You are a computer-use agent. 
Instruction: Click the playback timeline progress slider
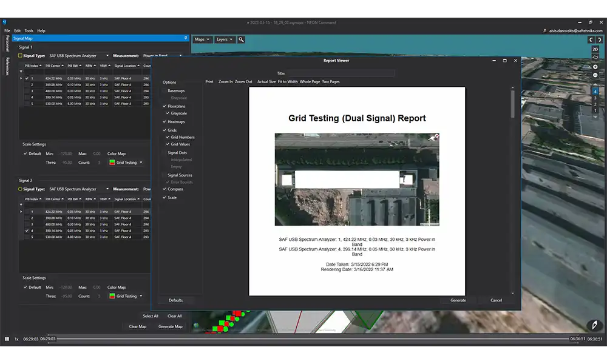313,339
